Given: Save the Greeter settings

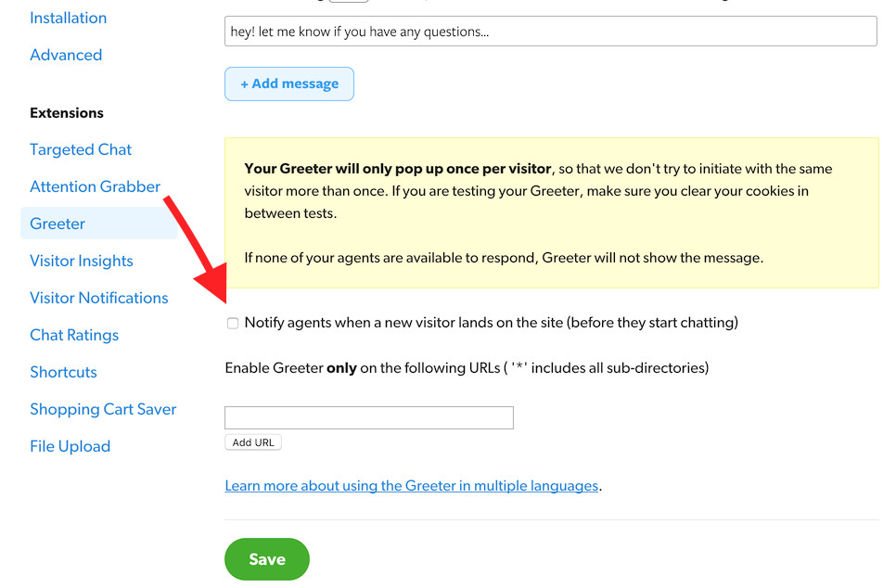Looking at the screenshot, I should [x=267, y=559].
